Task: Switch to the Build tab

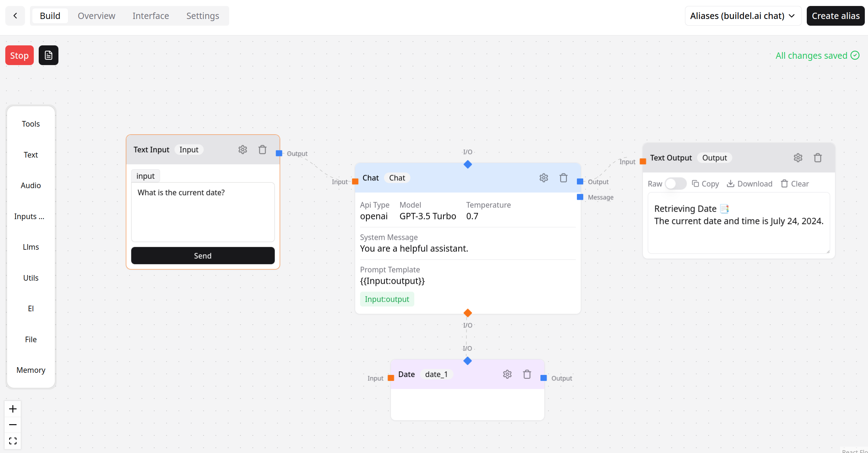Action: pyautogui.click(x=50, y=16)
